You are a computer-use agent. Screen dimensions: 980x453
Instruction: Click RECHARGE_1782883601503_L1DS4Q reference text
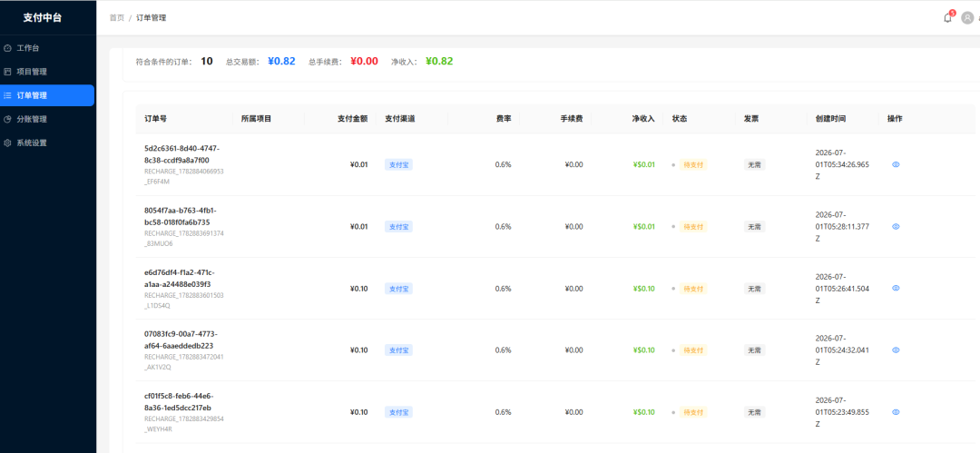pyautogui.click(x=183, y=300)
